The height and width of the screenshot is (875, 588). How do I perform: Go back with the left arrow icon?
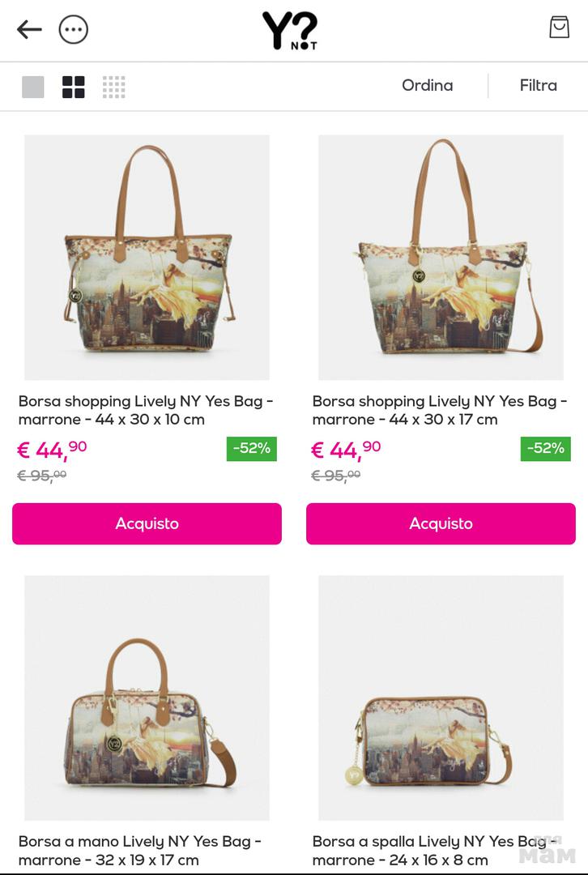[30, 30]
